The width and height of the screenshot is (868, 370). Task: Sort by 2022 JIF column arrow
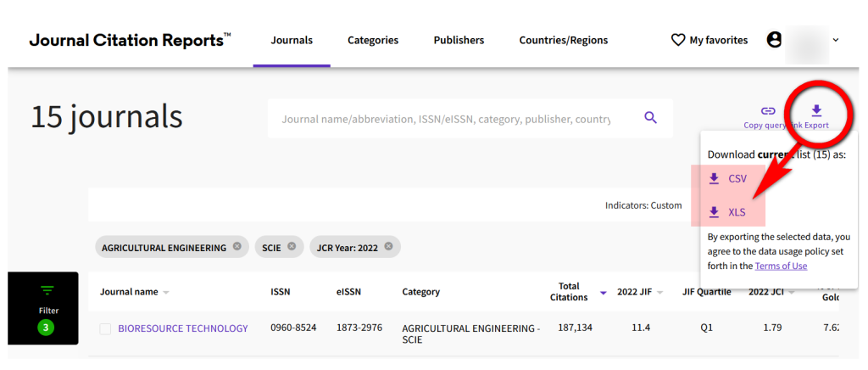tap(659, 293)
